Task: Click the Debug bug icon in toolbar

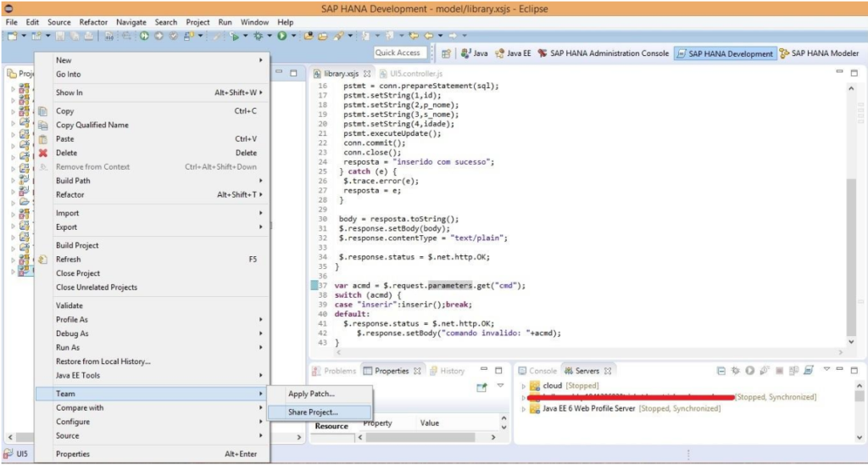Action: click(258, 36)
